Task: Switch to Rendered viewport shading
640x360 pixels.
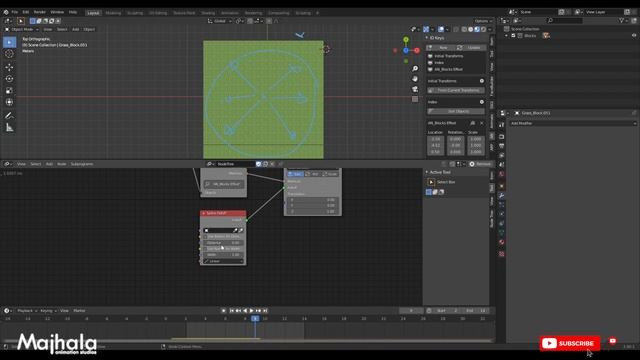Action: (484, 29)
